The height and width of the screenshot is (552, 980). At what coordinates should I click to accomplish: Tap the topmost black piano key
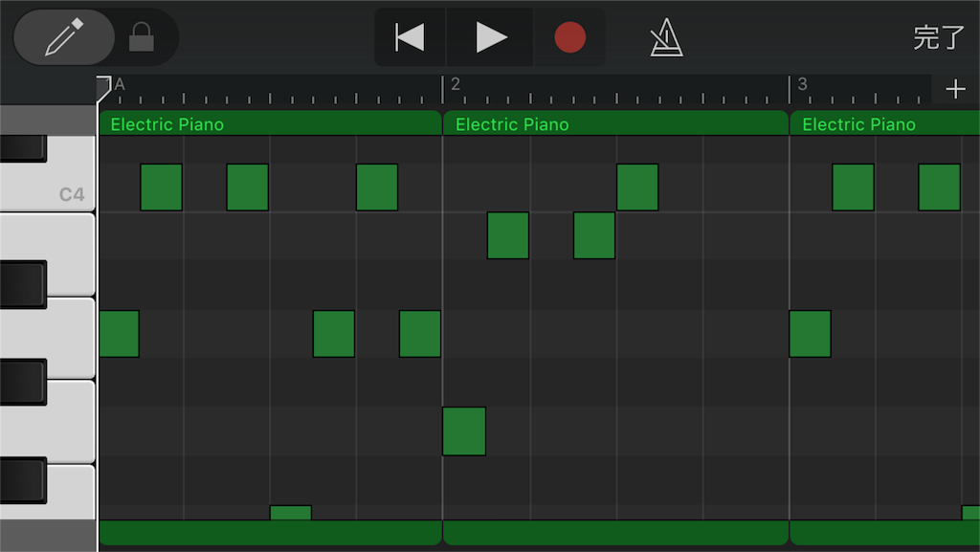coord(23,148)
